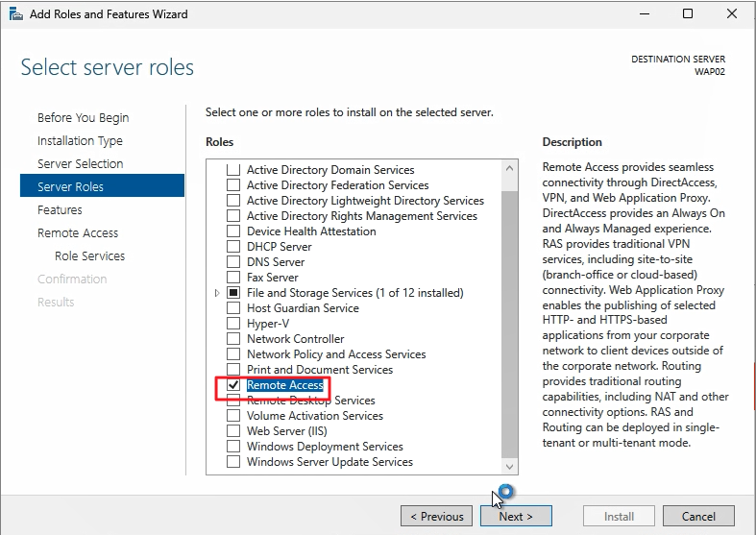The image size is (756, 535).
Task: Uncheck the Remote Access role
Action: click(233, 384)
